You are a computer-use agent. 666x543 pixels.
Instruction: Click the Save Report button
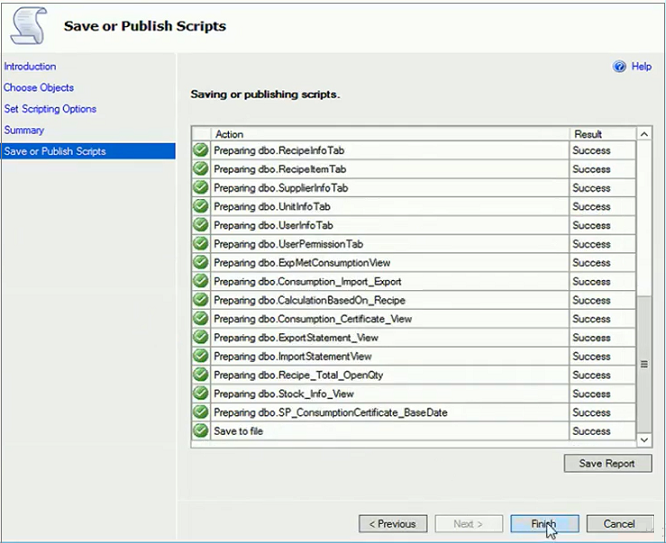click(607, 463)
